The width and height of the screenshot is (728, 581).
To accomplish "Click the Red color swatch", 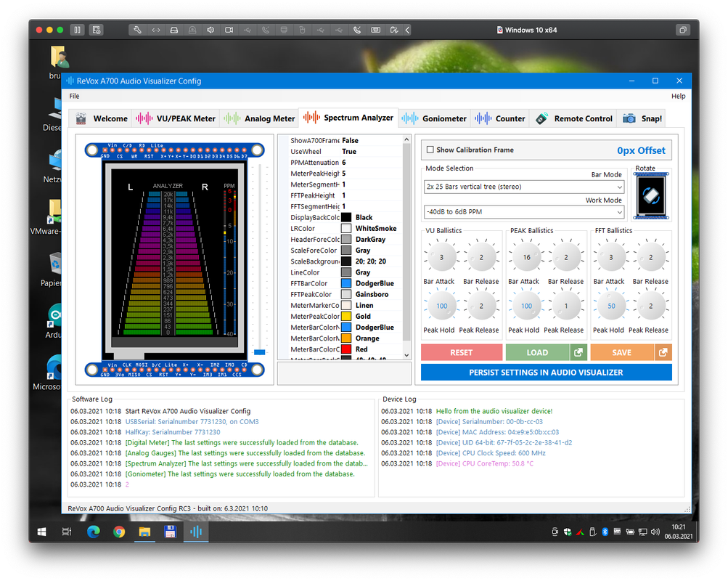I will [x=346, y=349].
